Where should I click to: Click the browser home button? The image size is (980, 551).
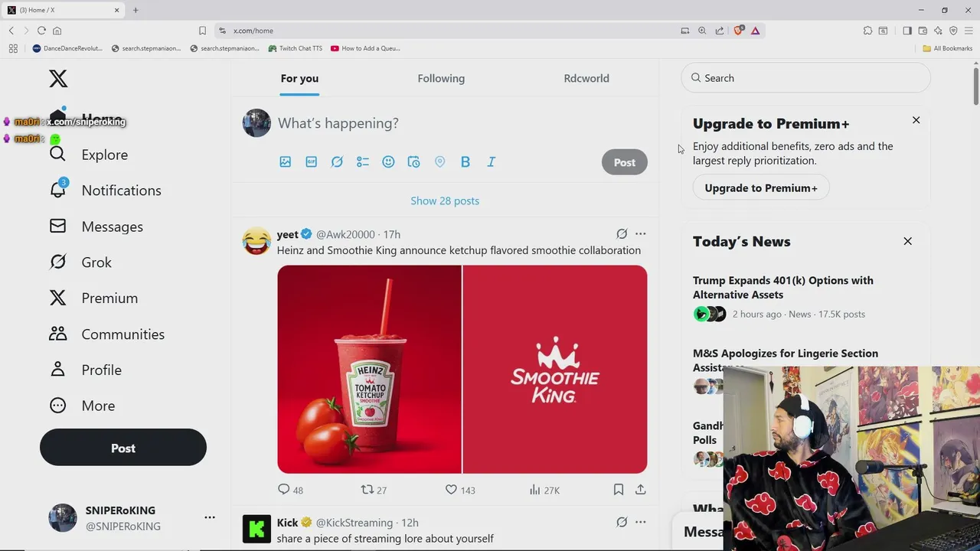coord(57,31)
